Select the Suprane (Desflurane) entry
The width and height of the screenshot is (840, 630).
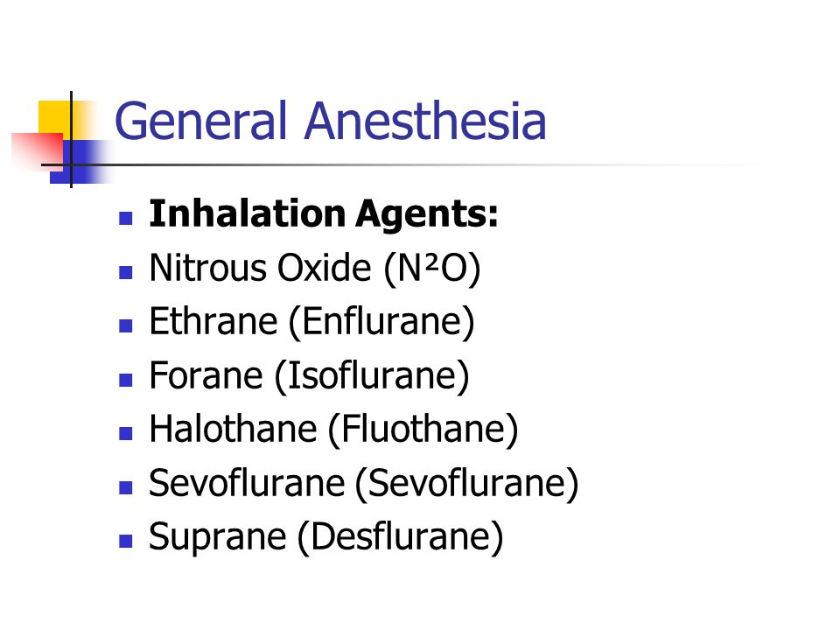click(326, 536)
